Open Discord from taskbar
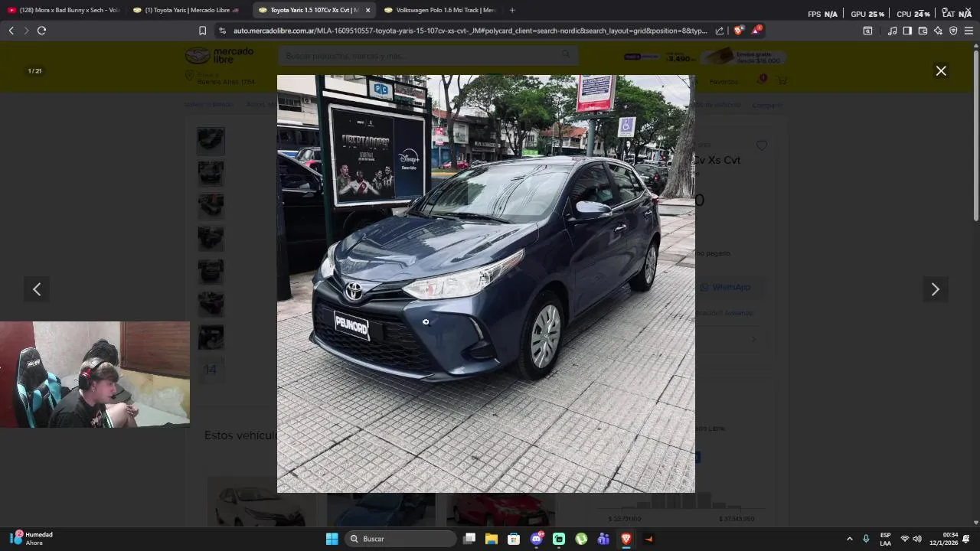This screenshot has height=551, width=980. pos(537,539)
